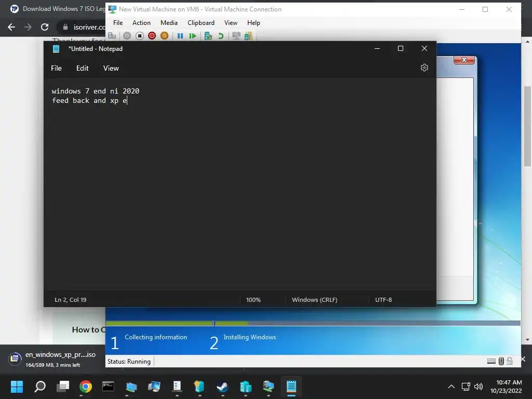Open the Edit menu in Notepad
The image size is (532, 399).
pyautogui.click(x=83, y=68)
